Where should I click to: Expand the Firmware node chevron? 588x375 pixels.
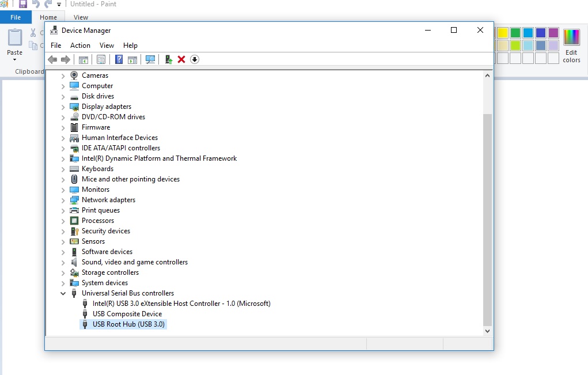tap(63, 127)
